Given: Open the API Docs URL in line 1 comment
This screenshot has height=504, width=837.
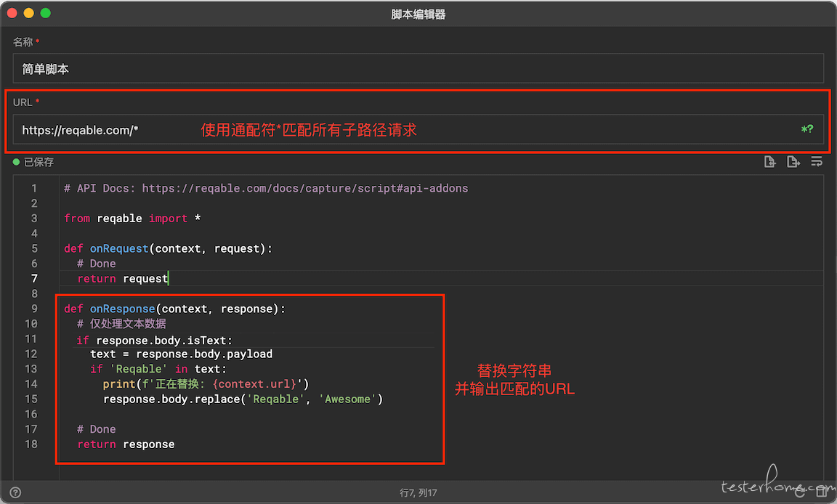Looking at the screenshot, I should (305, 188).
